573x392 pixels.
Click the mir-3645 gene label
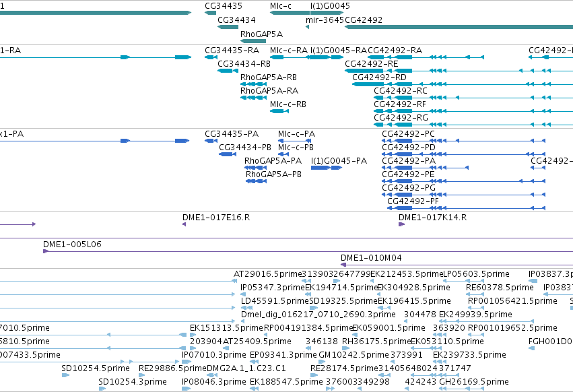[x=325, y=20]
